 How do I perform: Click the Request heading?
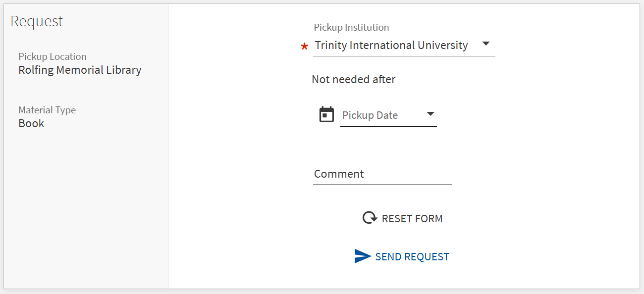tap(37, 21)
